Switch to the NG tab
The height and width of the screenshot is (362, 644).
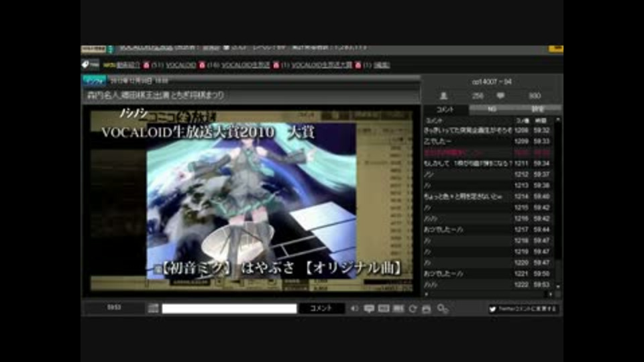[x=492, y=109]
